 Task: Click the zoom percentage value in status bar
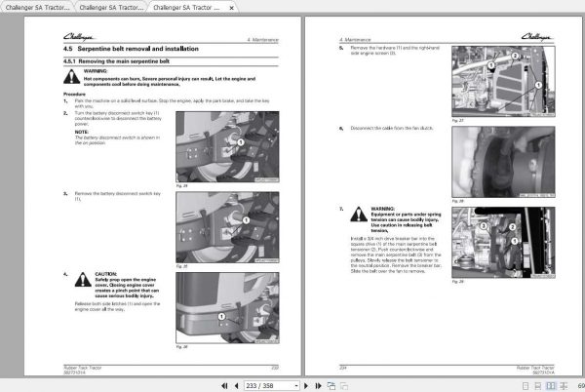pos(581,385)
